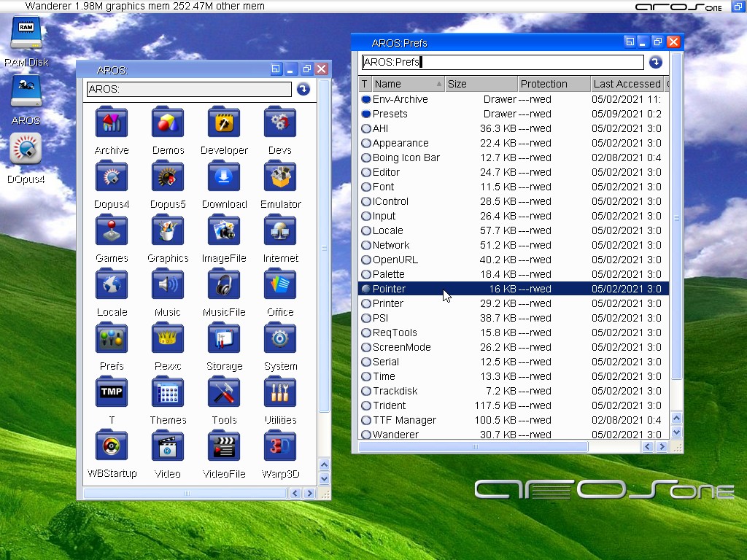
Task: Click the Last Accessed column header
Action: tap(626, 84)
